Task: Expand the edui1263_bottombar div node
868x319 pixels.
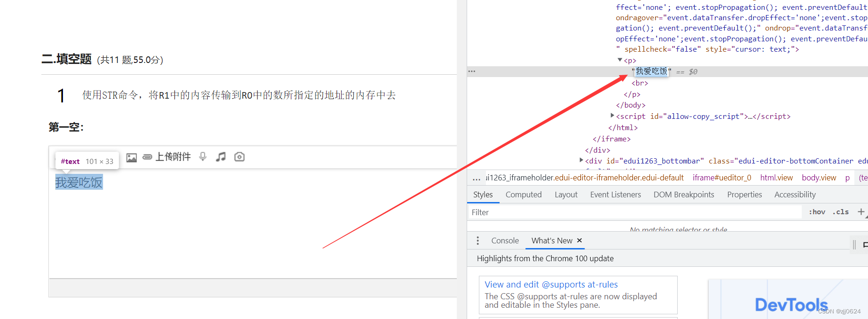Action: point(581,161)
